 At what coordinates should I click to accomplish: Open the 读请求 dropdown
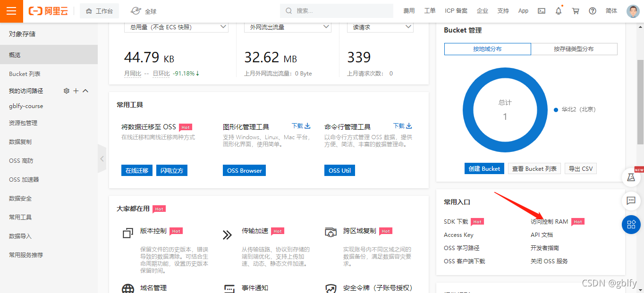click(380, 27)
